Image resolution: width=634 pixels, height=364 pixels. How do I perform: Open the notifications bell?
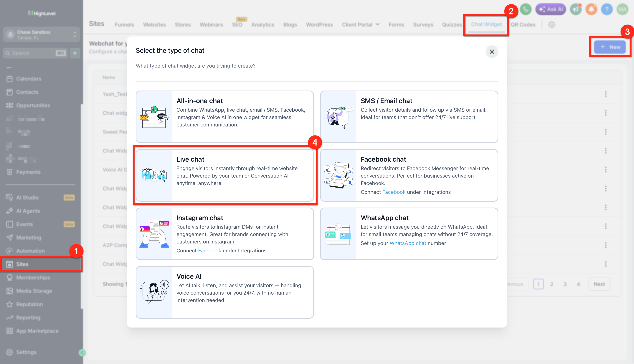(591, 9)
